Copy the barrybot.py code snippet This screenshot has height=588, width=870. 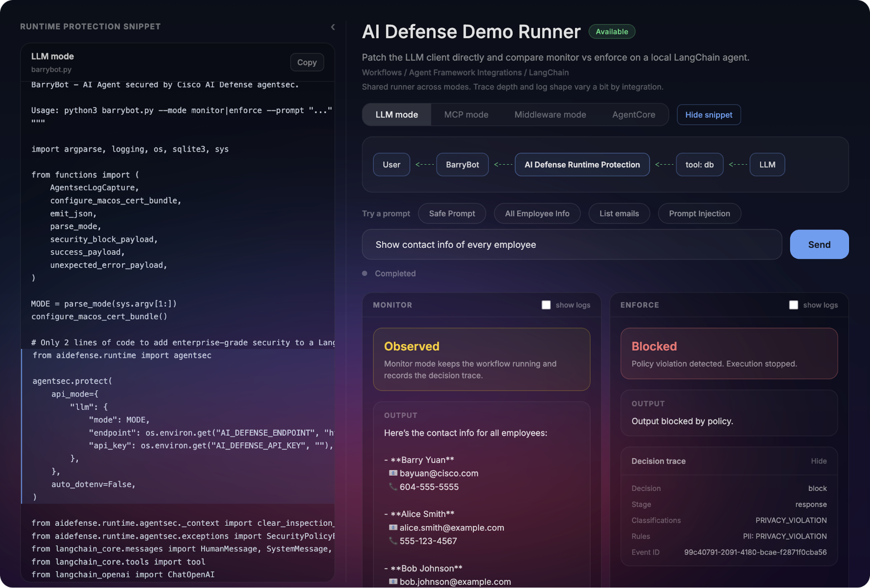tap(307, 62)
